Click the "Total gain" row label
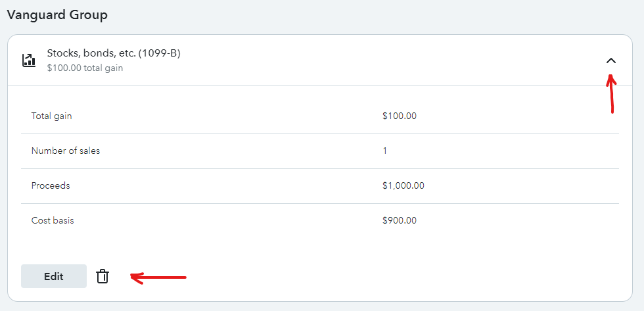Screen dimensions: 644x311 [x=52, y=116]
